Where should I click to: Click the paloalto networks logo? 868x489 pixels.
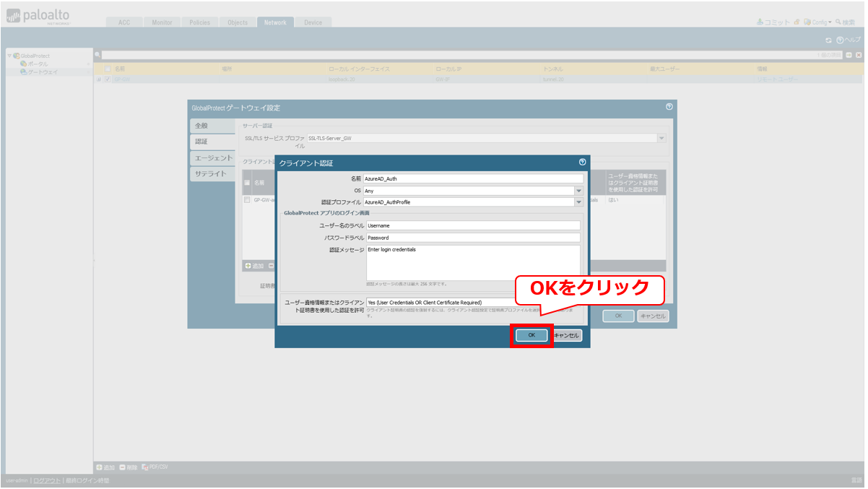coord(38,17)
